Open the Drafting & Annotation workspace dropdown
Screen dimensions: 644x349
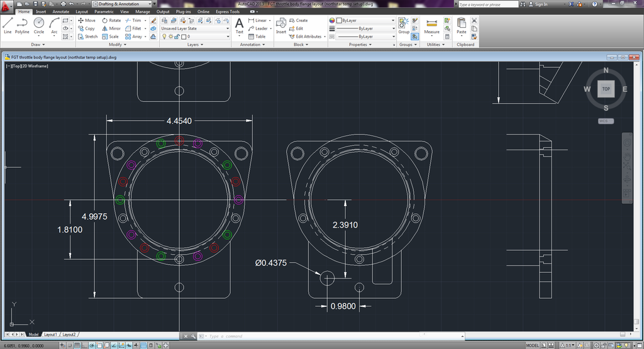[x=123, y=4]
